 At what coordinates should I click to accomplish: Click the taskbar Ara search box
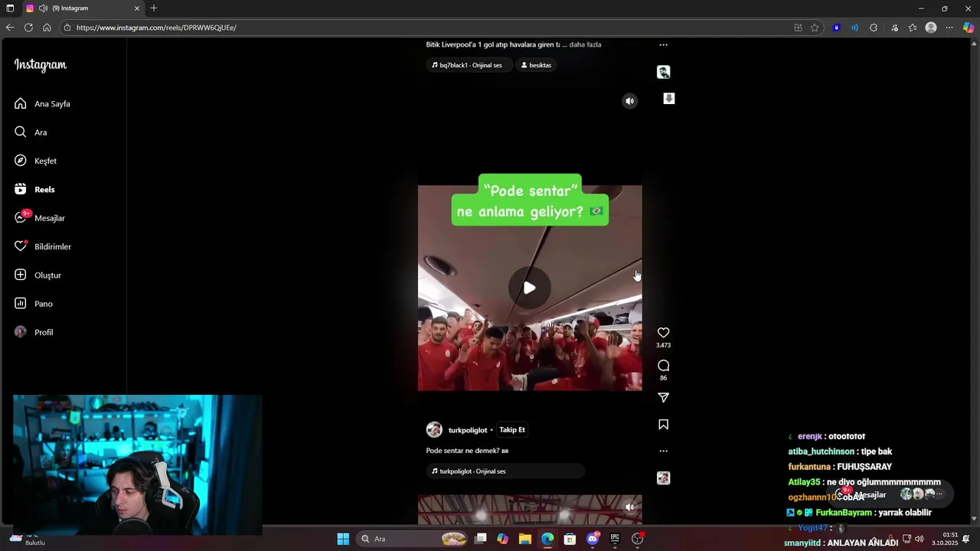click(413, 539)
